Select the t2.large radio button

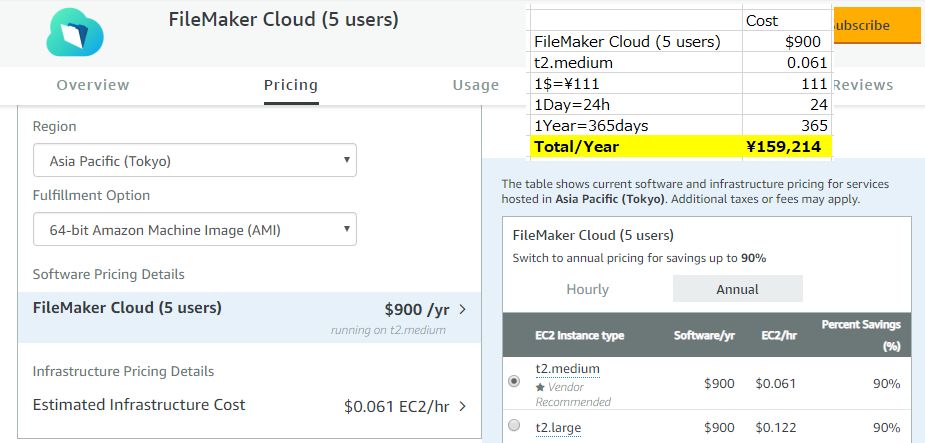514,426
